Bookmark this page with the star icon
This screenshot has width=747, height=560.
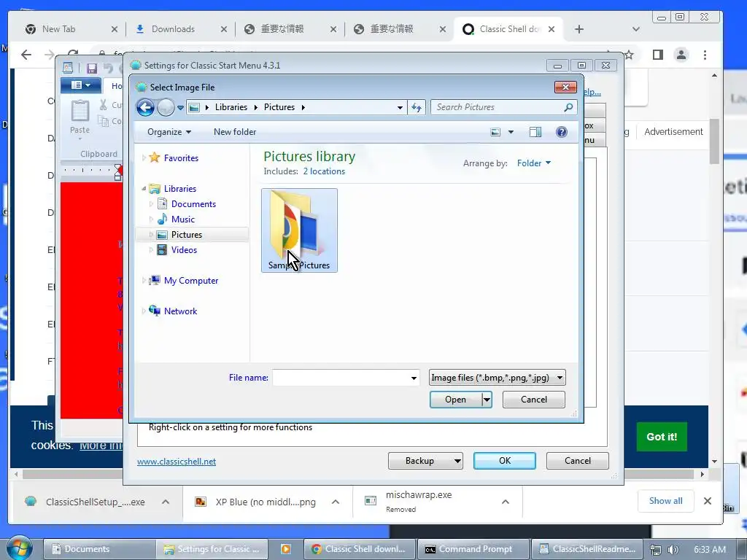click(x=630, y=55)
